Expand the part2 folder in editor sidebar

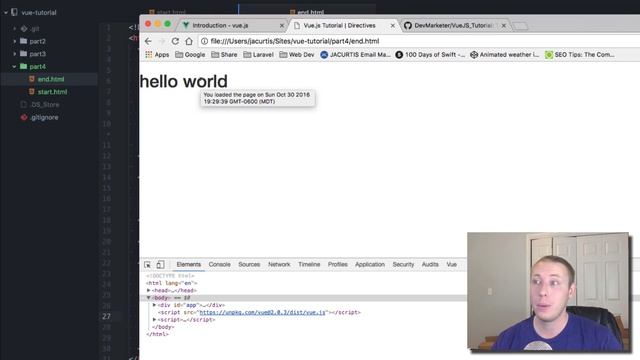(x=15, y=41)
